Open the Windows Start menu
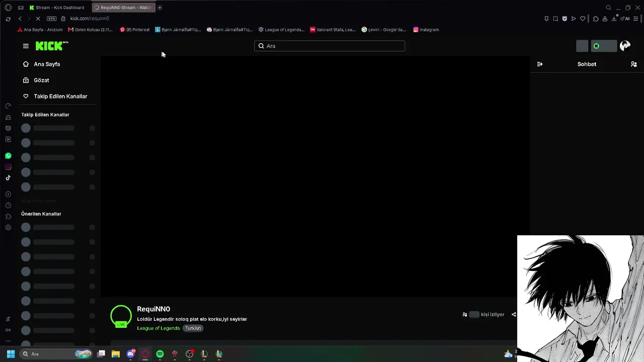 coord(11,354)
